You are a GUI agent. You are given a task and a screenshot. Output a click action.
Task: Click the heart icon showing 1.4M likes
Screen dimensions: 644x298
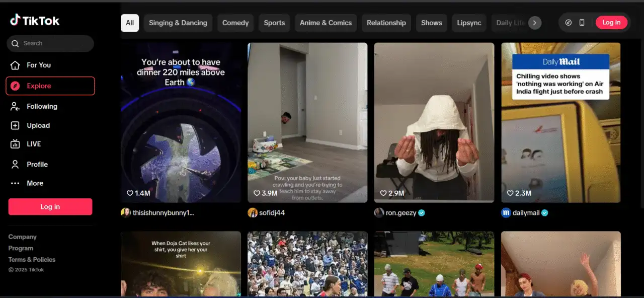pos(130,193)
